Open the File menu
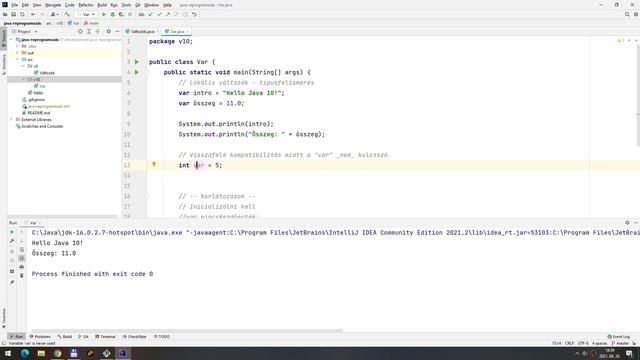Screen dimensions: 640x360 point(14,5)
